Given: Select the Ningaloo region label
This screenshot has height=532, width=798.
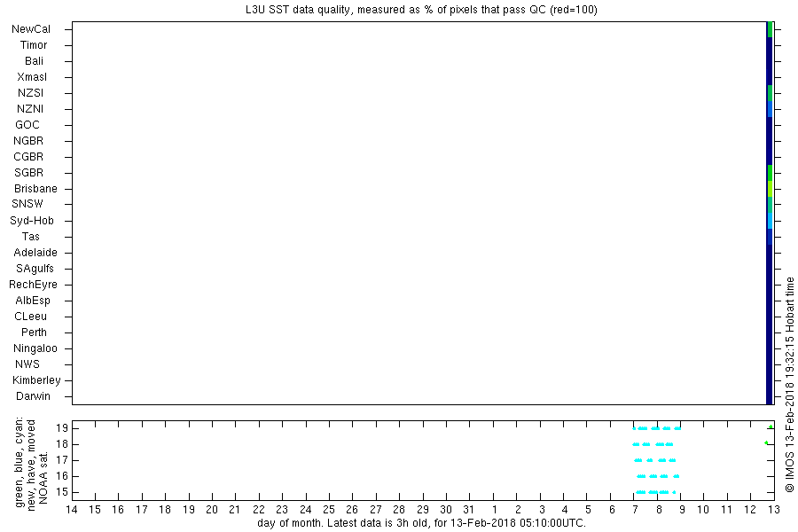Looking at the screenshot, I should click(35, 348).
